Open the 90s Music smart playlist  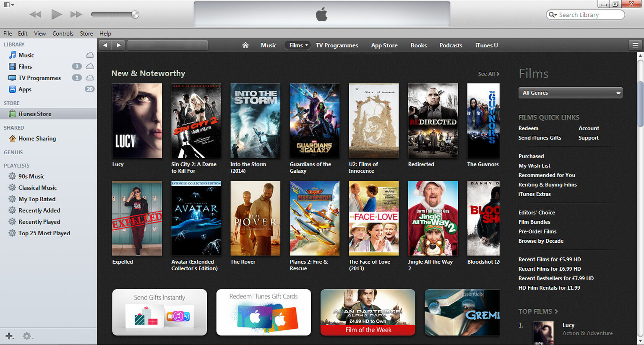31,176
